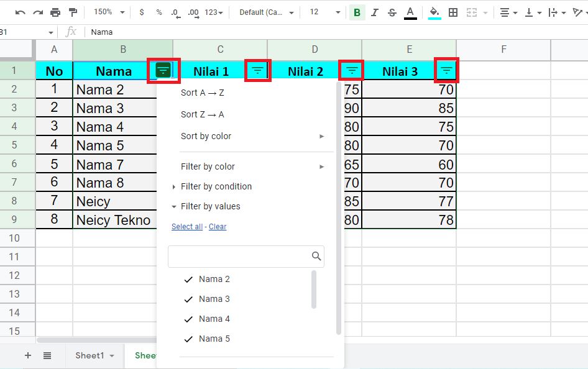The image size is (588, 369).
Task: Open Sheet1 tab dropdown arrow
Action: 112,356
